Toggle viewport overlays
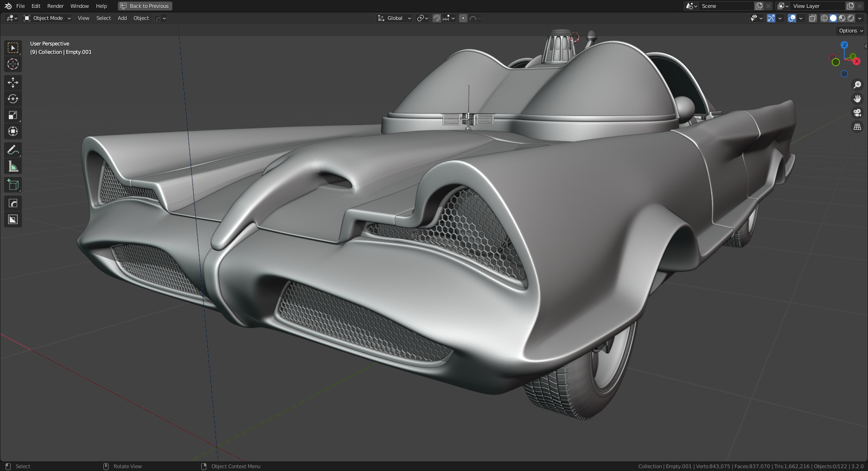868x471 pixels. click(792, 18)
